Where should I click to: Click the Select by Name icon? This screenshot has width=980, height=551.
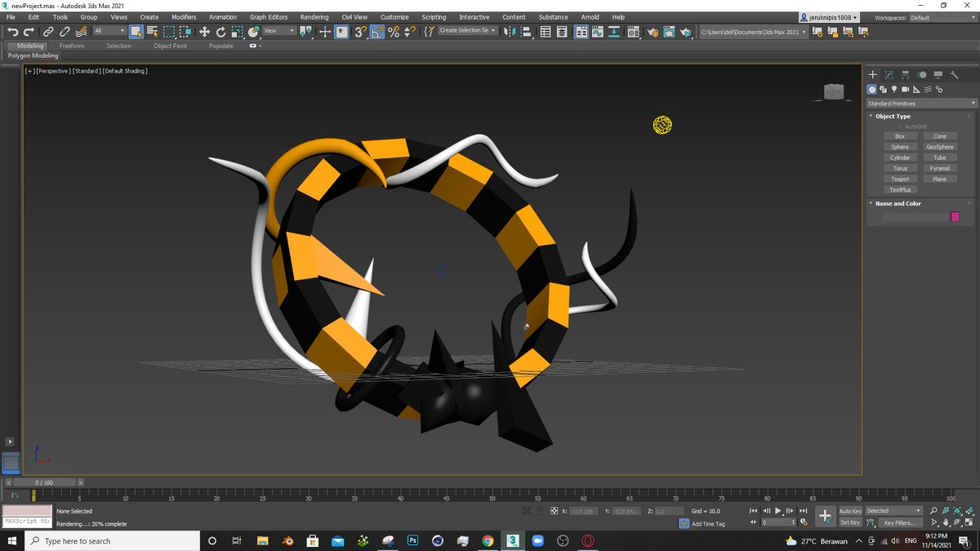151,33
